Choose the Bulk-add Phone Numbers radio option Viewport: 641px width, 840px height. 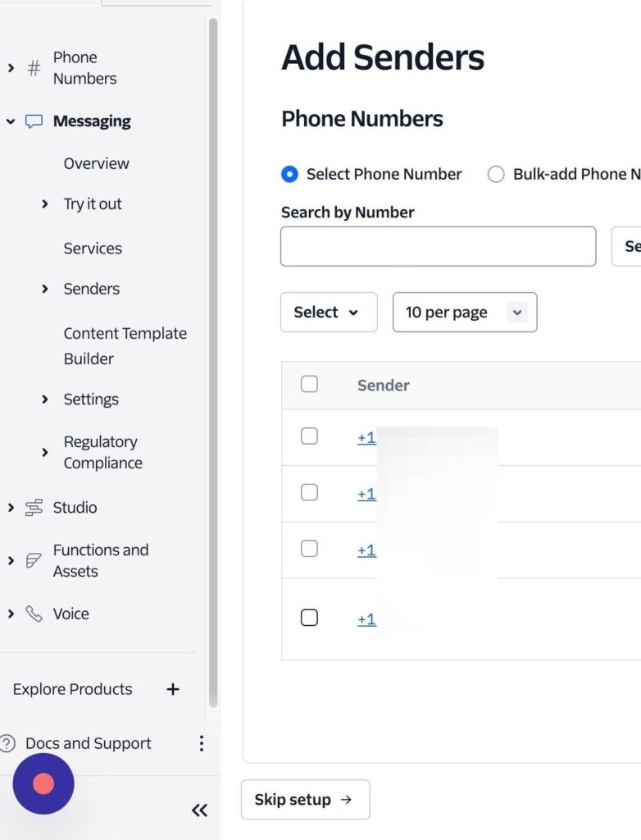click(x=496, y=174)
